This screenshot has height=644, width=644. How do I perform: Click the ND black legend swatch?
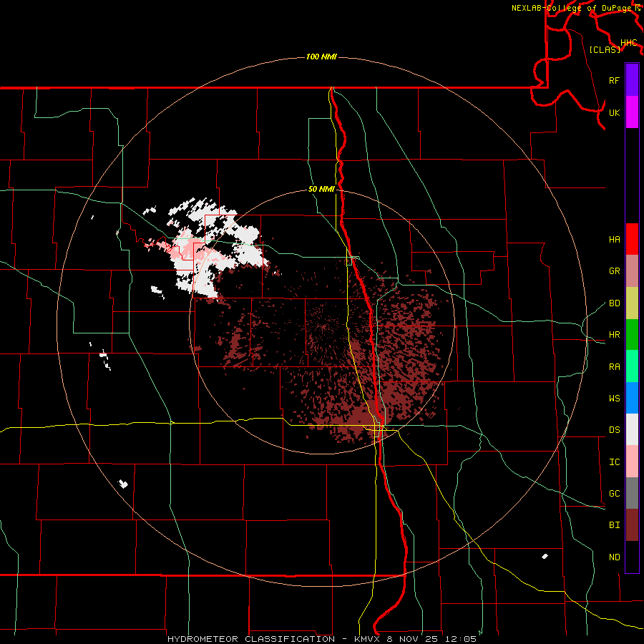click(632, 557)
